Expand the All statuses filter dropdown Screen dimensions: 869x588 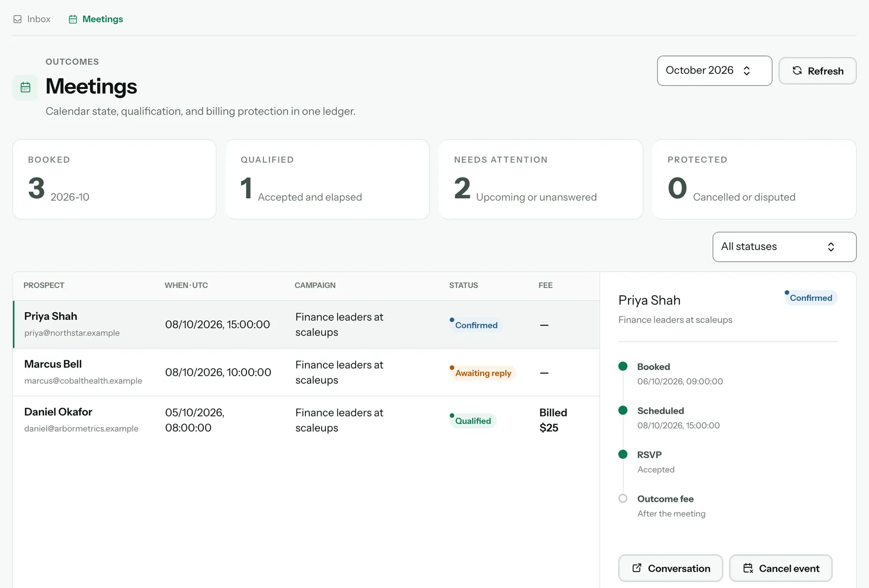784,246
